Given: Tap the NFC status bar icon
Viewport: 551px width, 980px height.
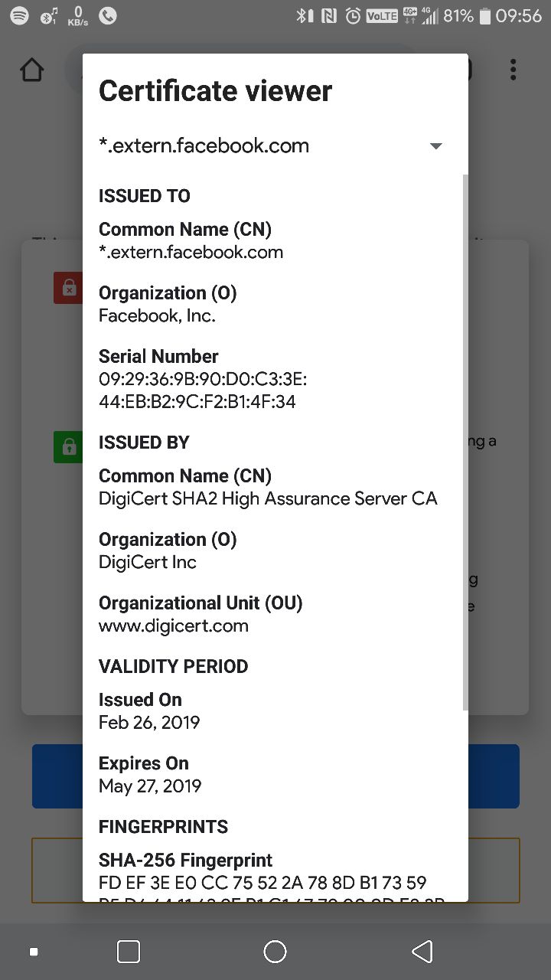Looking at the screenshot, I should [329, 15].
